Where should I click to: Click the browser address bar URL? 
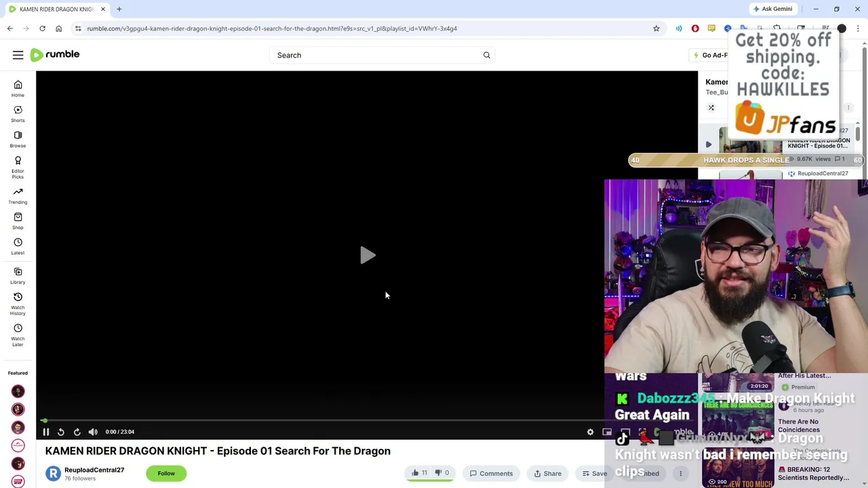(x=271, y=28)
